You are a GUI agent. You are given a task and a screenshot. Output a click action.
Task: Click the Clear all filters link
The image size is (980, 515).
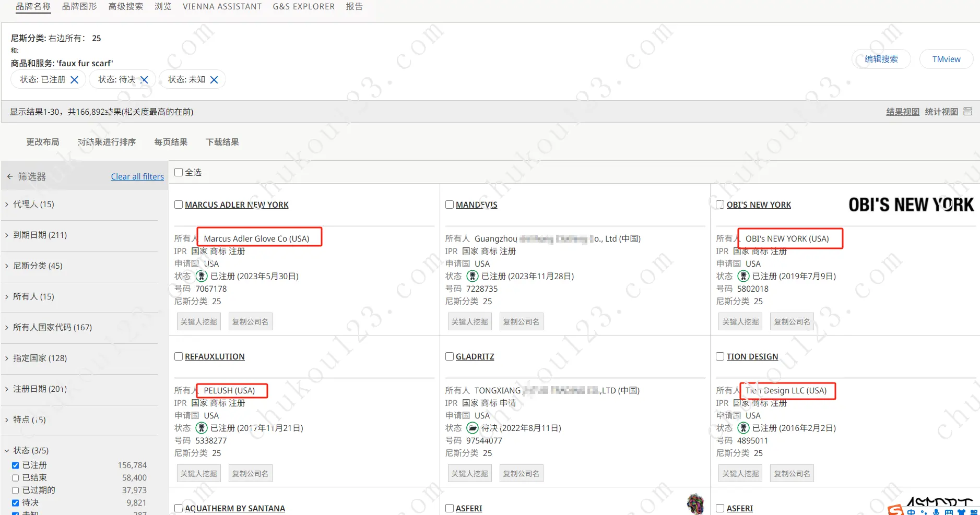[137, 176]
